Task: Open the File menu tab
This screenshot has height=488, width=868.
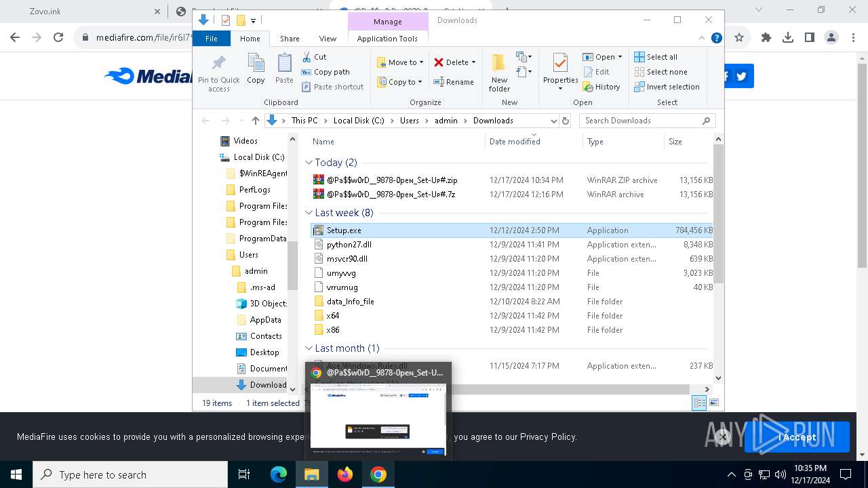Action: pos(212,39)
